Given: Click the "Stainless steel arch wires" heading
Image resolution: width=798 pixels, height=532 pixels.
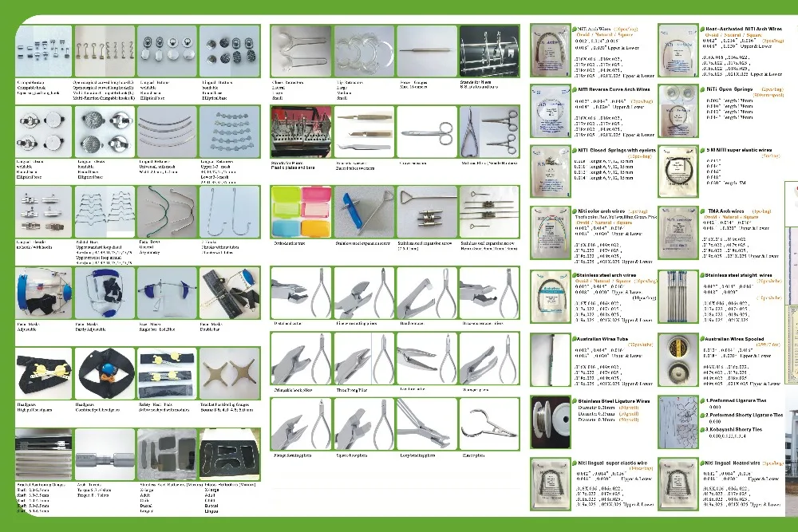Looking at the screenshot, I should point(606,275).
